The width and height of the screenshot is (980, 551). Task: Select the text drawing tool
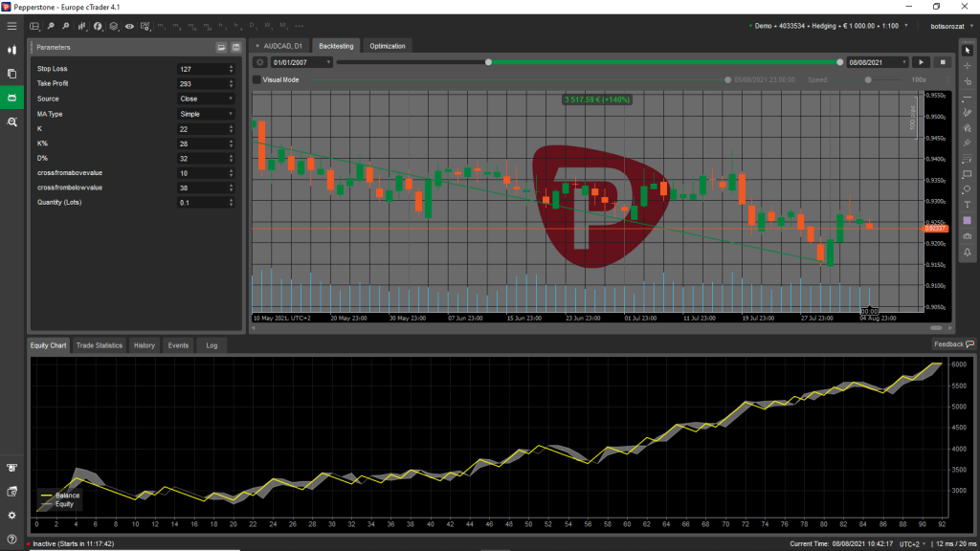967,205
